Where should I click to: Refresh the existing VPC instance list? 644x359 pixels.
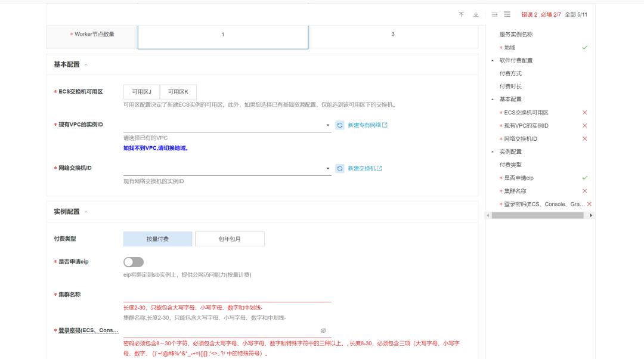(x=340, y=125)
